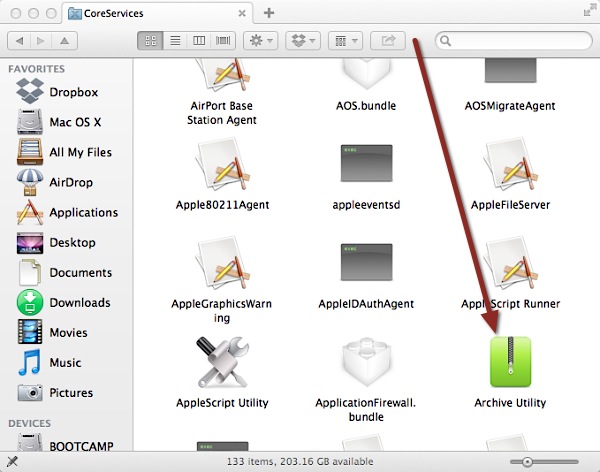Go up to enclosing folder
600x472 pixels.
pos(64,41)
